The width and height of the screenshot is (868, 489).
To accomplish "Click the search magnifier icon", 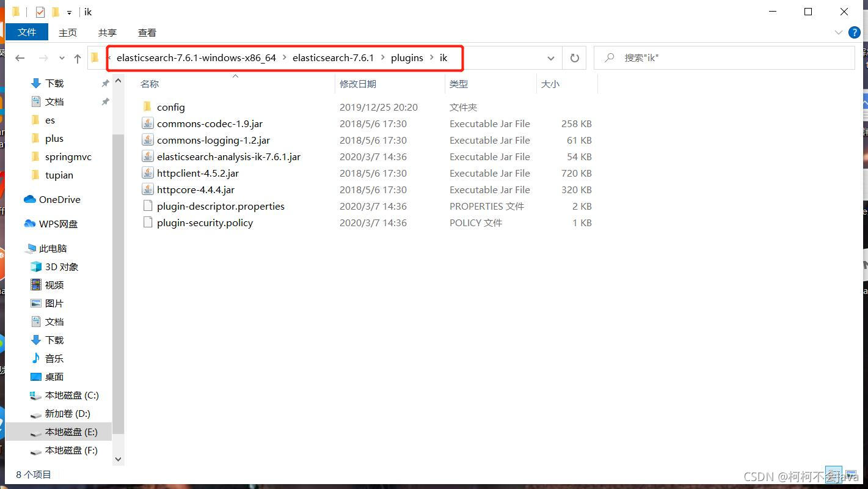I will (x=609, y=57).
